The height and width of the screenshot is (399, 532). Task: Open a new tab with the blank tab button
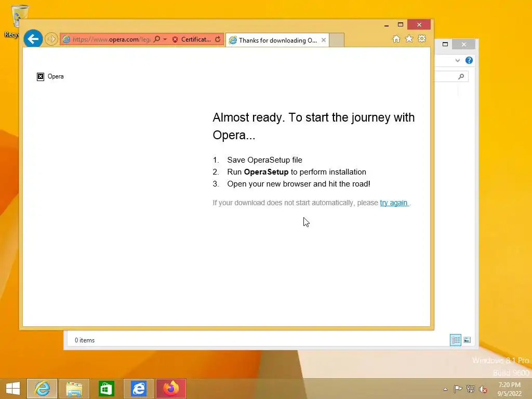337,40
